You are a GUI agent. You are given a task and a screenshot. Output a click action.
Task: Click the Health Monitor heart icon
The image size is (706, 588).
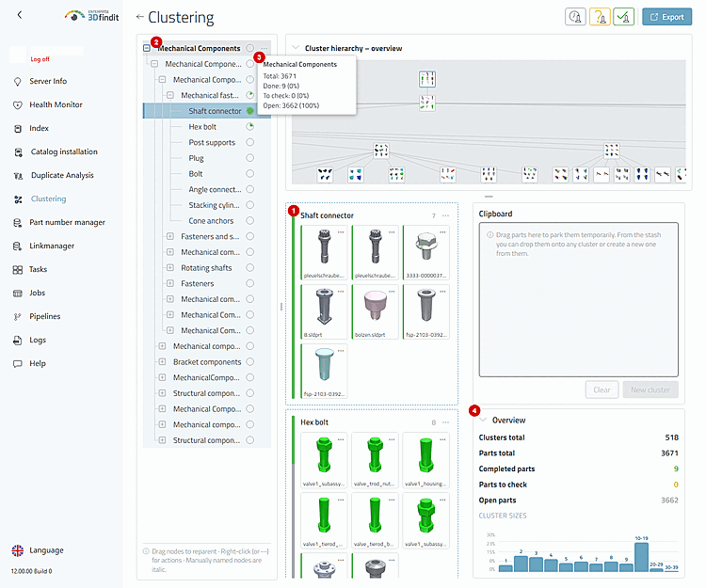click(x=18, y=104)
